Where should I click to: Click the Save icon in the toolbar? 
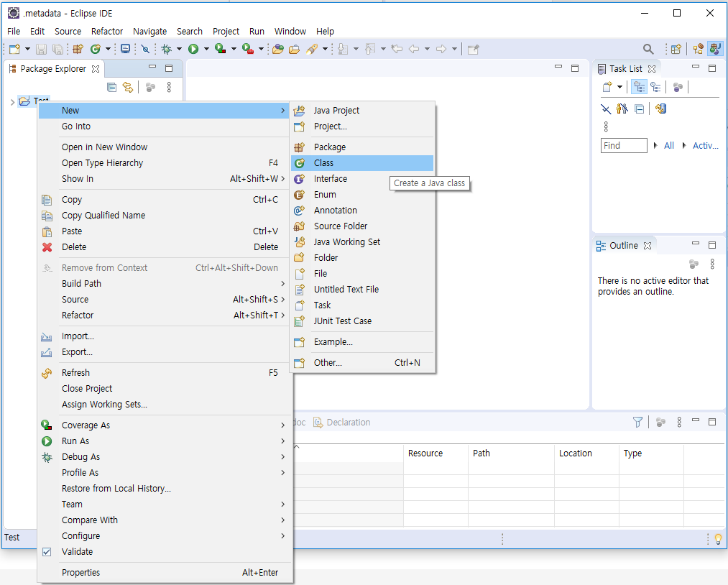tap(41, 49)
